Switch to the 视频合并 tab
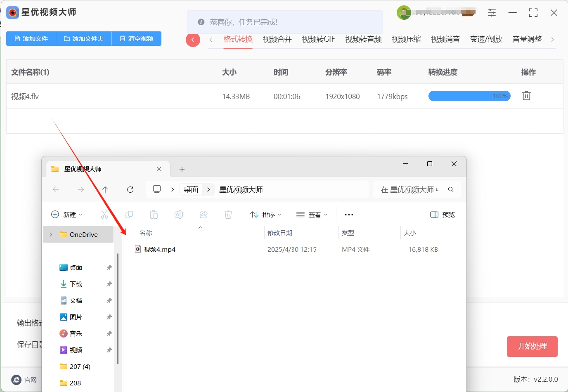Image resolution: width=568 pixels, height=392 pixels. pos(277,39)
